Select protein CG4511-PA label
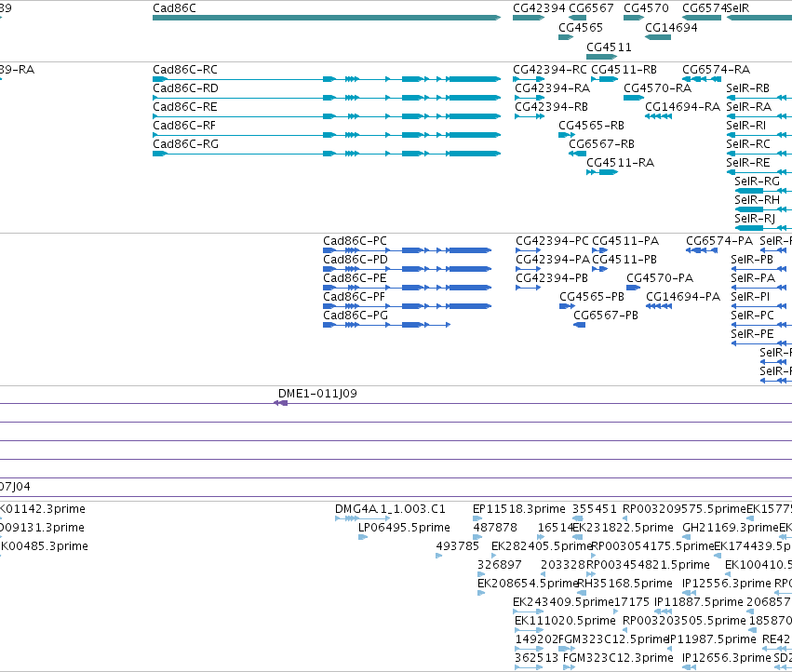 [625, 240]
